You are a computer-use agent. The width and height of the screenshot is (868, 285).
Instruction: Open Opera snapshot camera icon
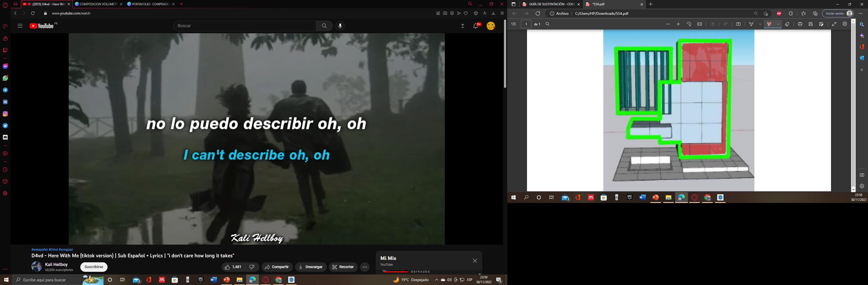point(445,13)
